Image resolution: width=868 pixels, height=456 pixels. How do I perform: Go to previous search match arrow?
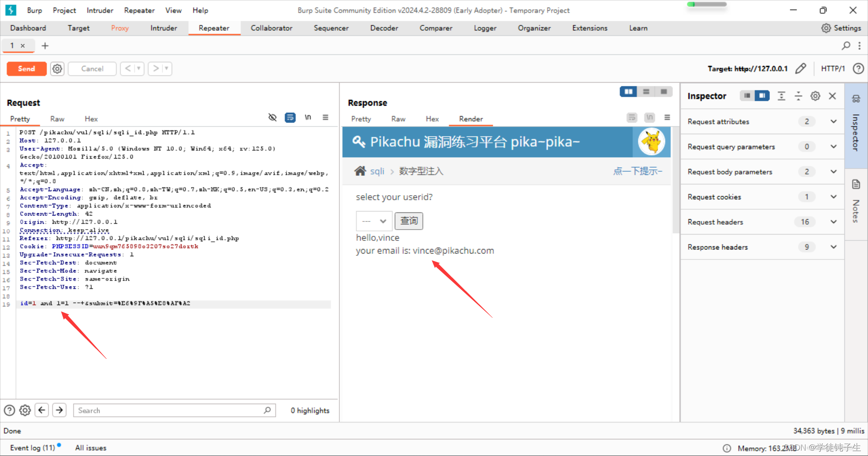coord(42,410)
